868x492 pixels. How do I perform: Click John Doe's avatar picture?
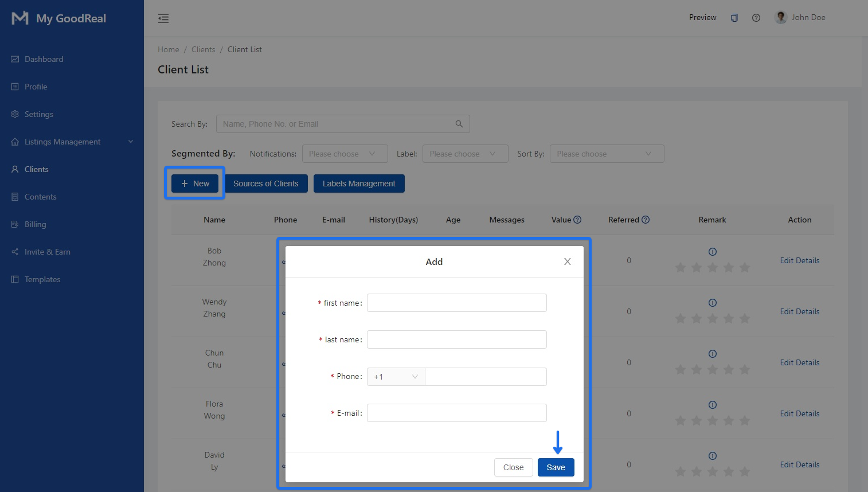780,17
